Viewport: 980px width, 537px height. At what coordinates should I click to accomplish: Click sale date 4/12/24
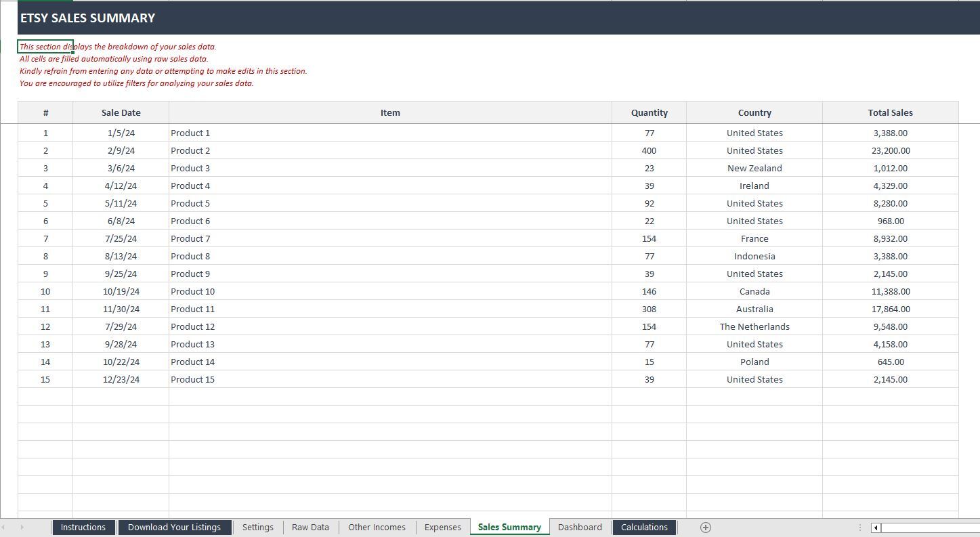point(121,186)
